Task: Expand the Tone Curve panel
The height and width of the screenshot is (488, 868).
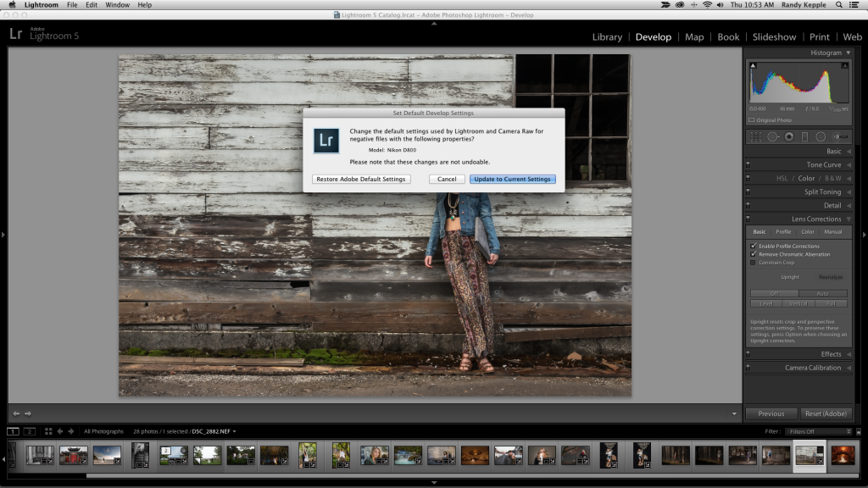Action: [x=849, y=164]
